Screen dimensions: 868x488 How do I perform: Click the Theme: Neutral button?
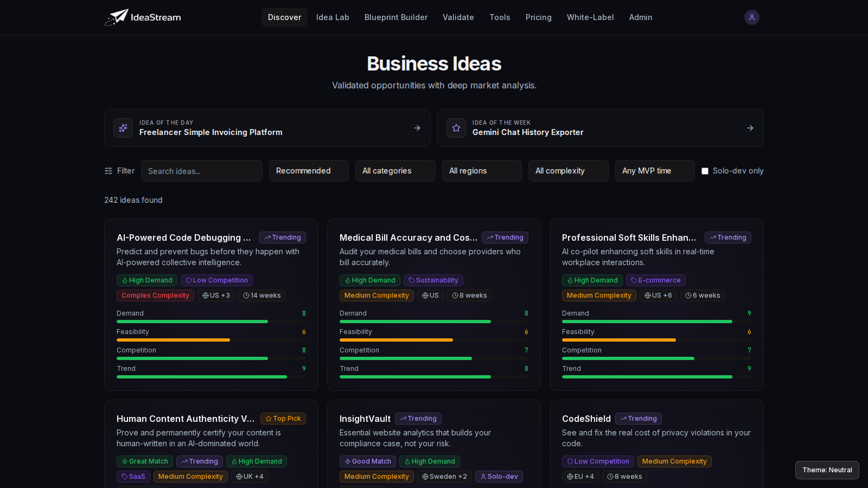tap(827, 470)
